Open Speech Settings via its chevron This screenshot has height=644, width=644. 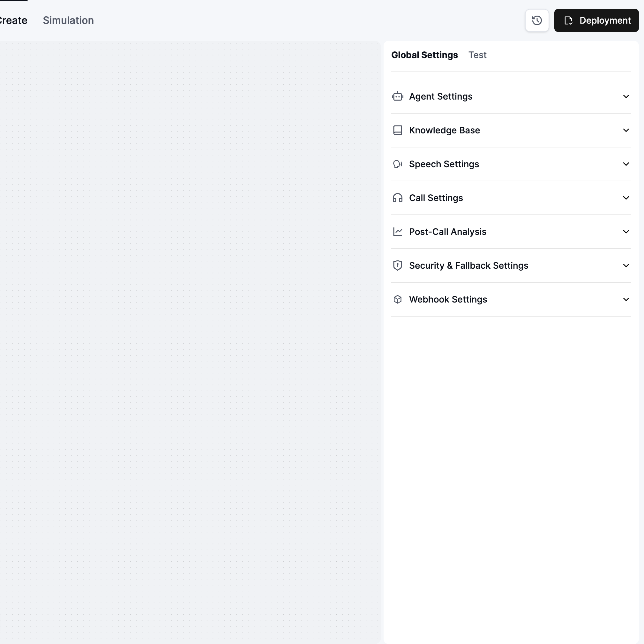click(x=626, y=164)
